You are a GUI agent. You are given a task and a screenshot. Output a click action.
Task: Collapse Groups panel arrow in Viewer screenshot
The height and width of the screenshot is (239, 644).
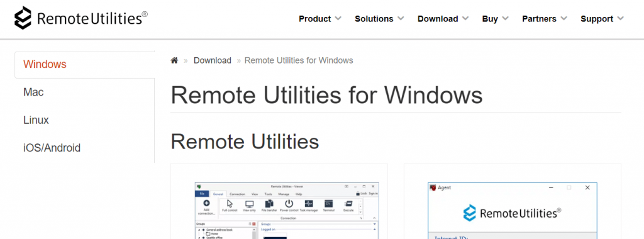tap(375, 224)
